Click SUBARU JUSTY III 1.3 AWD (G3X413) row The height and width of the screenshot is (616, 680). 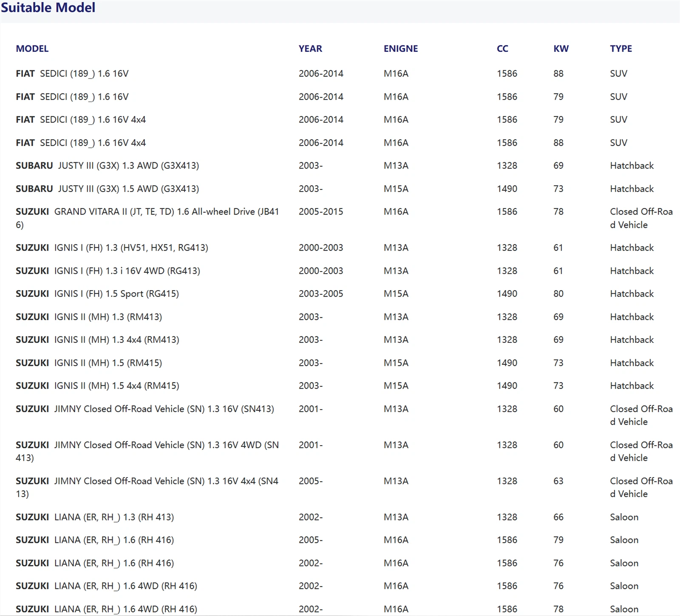[x=340, y=166]
